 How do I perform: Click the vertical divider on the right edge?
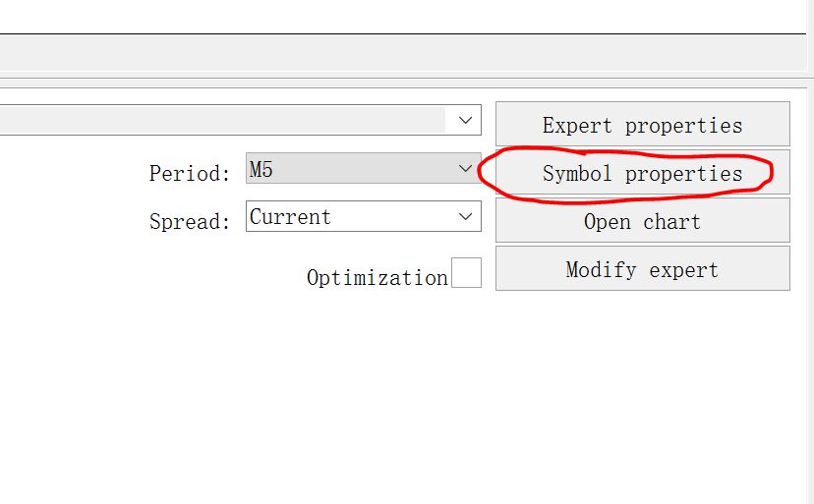click(810, 252)
